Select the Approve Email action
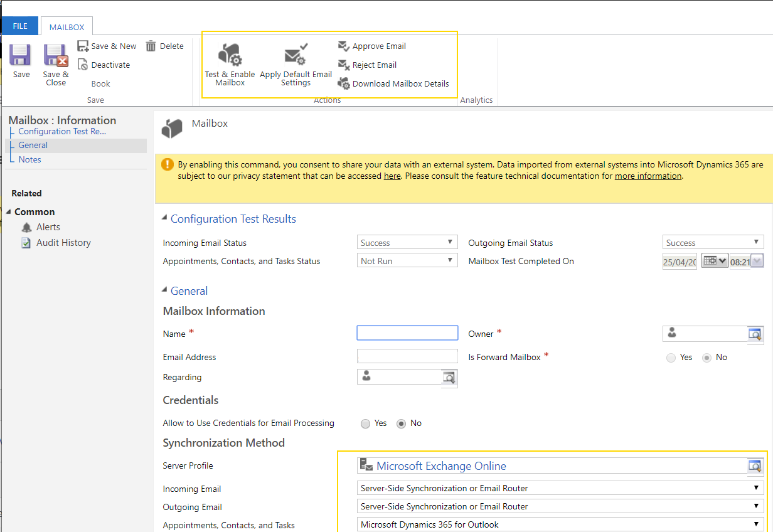Screen dimensions: 773x532 (344, 46)
